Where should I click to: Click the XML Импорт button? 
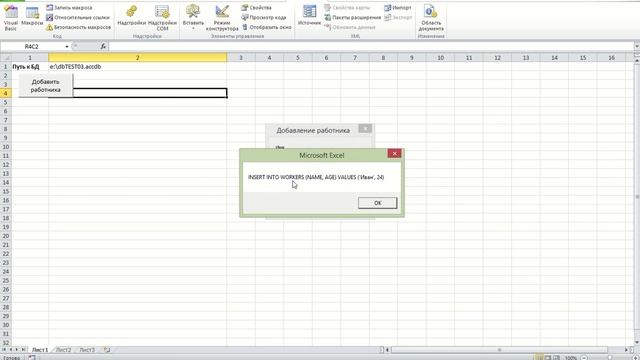[x=398, y=8]
